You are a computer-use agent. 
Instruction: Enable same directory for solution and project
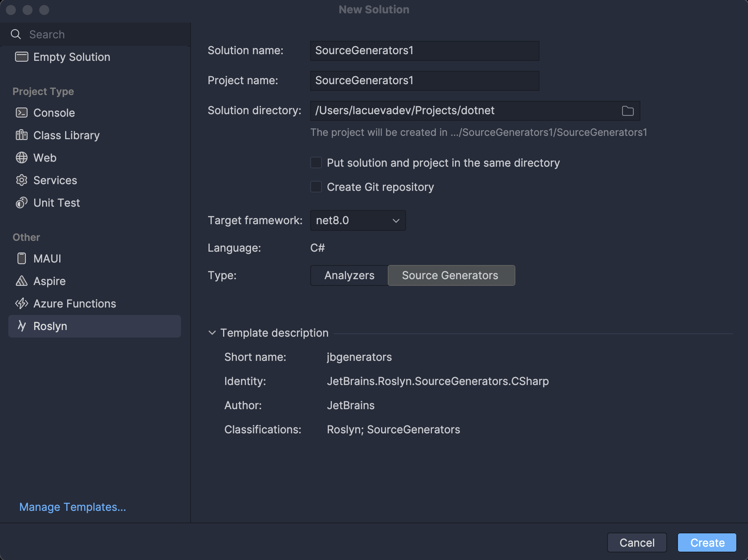pos(316,163)
